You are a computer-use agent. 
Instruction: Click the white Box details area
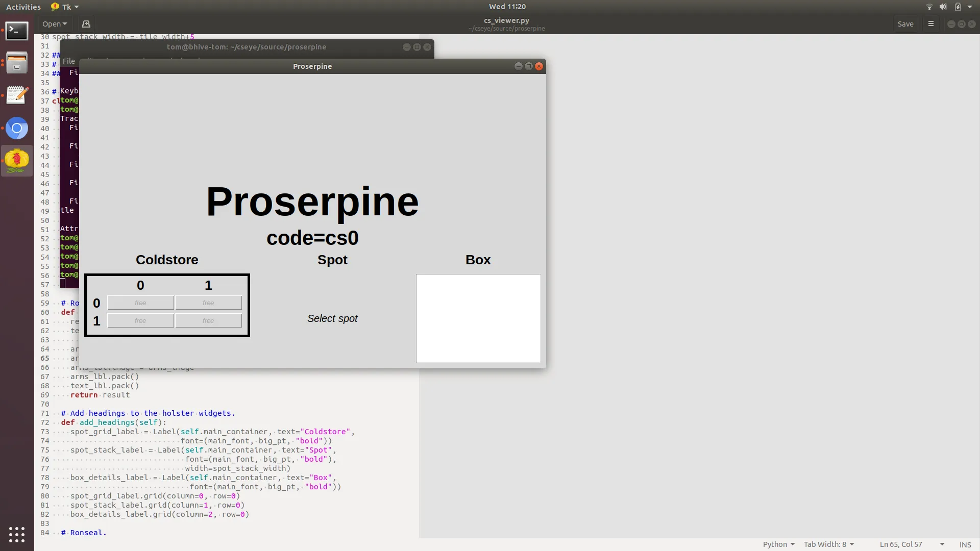coord(478,318)
